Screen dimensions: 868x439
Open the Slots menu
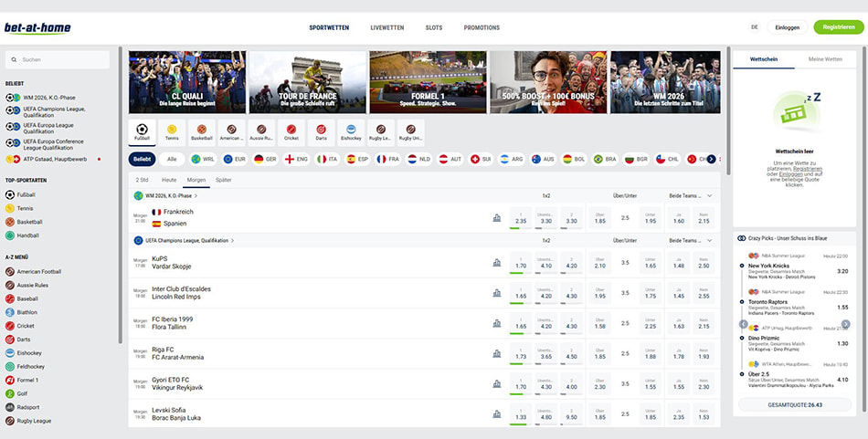pyautogui.click(x=433, y=27)
